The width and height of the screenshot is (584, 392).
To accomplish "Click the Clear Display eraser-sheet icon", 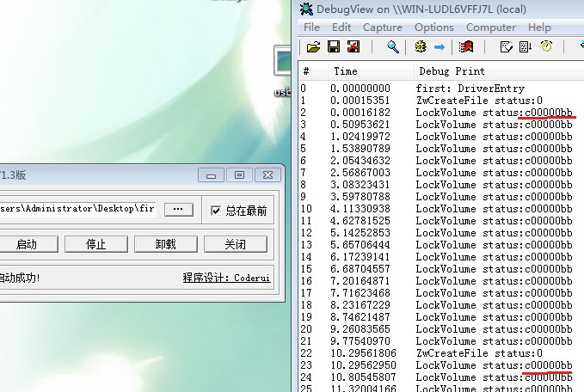I will (506, 47).
